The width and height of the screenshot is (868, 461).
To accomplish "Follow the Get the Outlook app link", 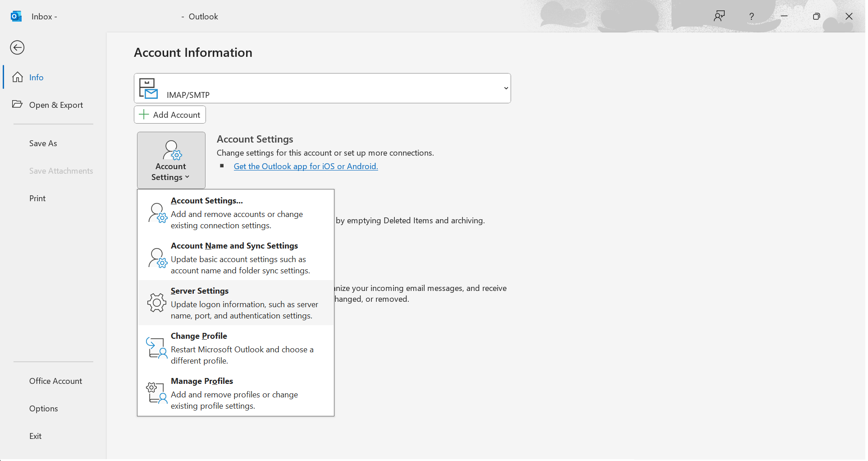I will (306, 166).
